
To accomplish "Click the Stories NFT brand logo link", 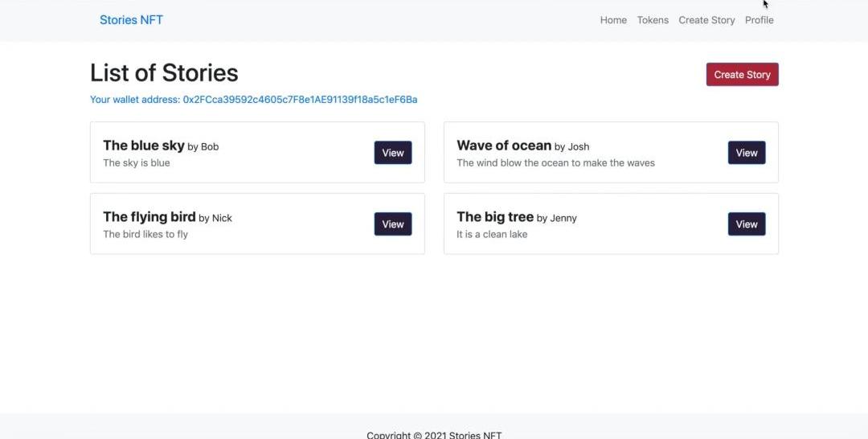I will click(x=131, y=20).
